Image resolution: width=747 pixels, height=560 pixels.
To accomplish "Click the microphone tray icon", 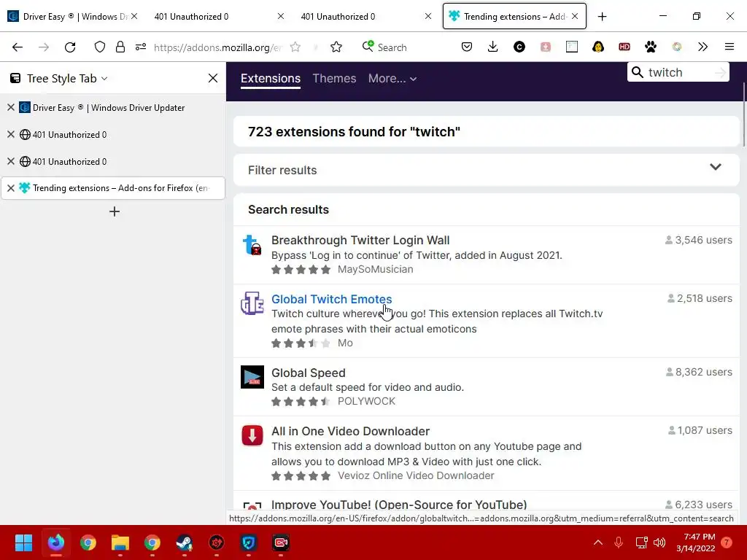I will (x=619, y=542).
